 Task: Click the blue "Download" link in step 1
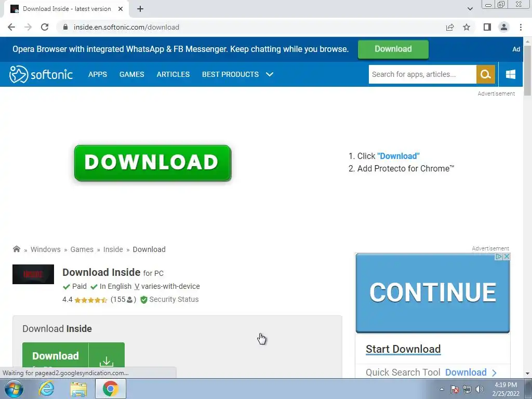398,156
